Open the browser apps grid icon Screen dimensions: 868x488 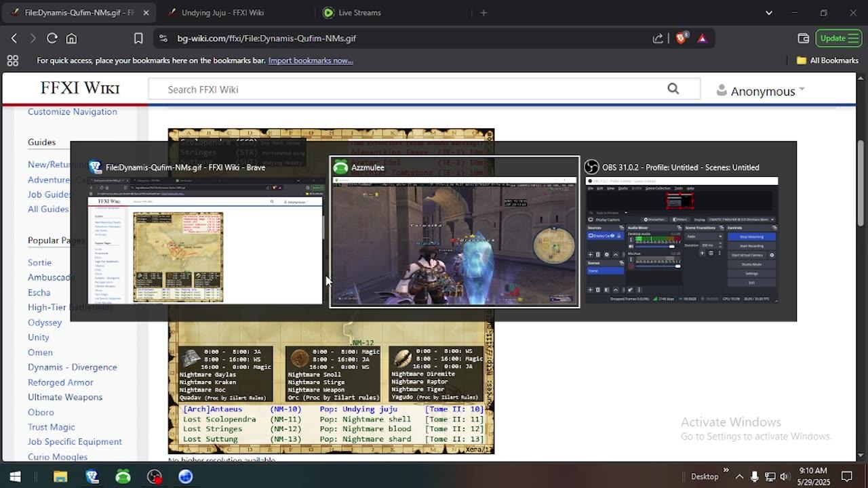pyautogui.click(x=12, y=60)
